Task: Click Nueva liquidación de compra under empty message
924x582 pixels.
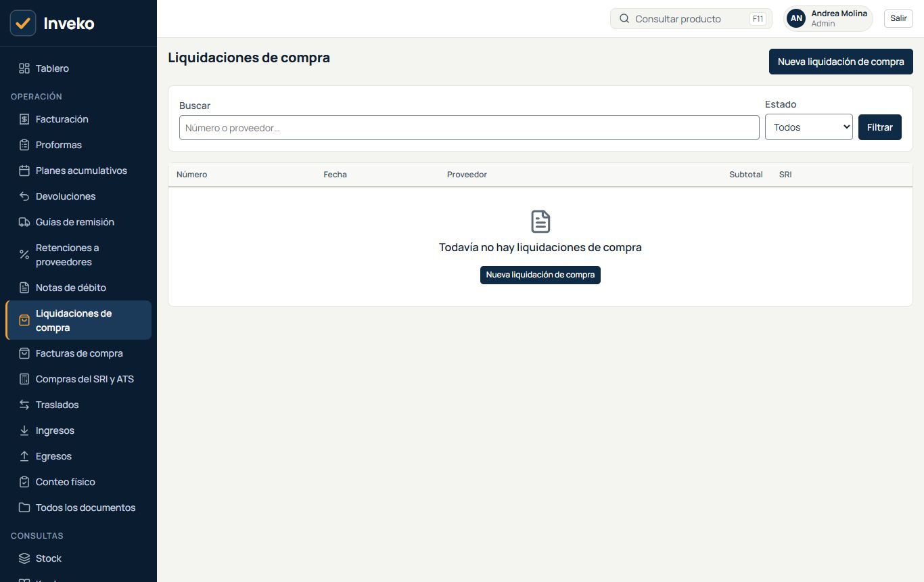Action: click(x=540, y=275)
